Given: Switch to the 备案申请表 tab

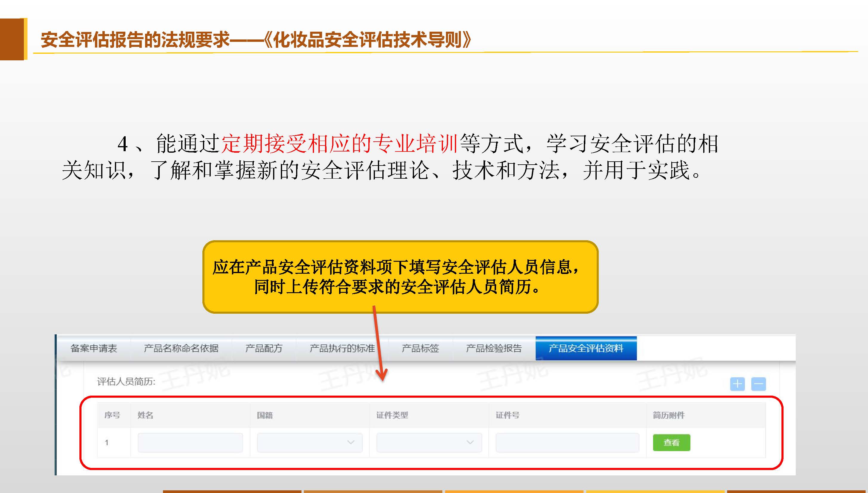Looking at the screenshot, I should (94, 348).
